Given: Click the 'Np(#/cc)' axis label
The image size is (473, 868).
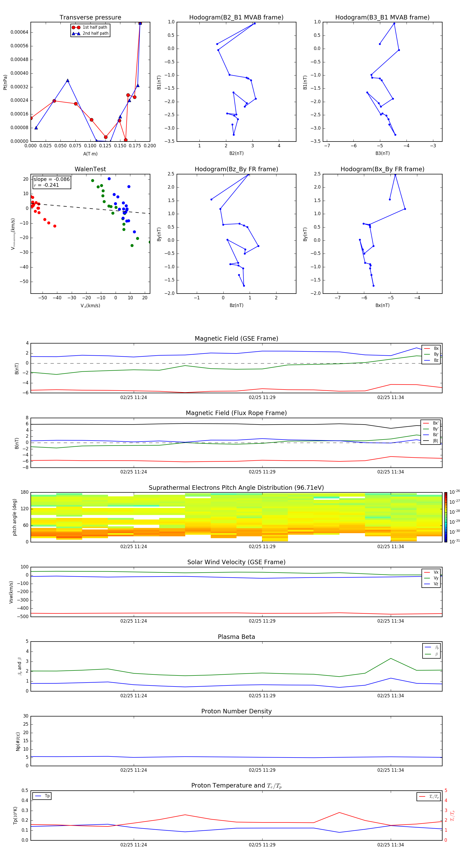Looking at the screenshot, I should point(18,741).
